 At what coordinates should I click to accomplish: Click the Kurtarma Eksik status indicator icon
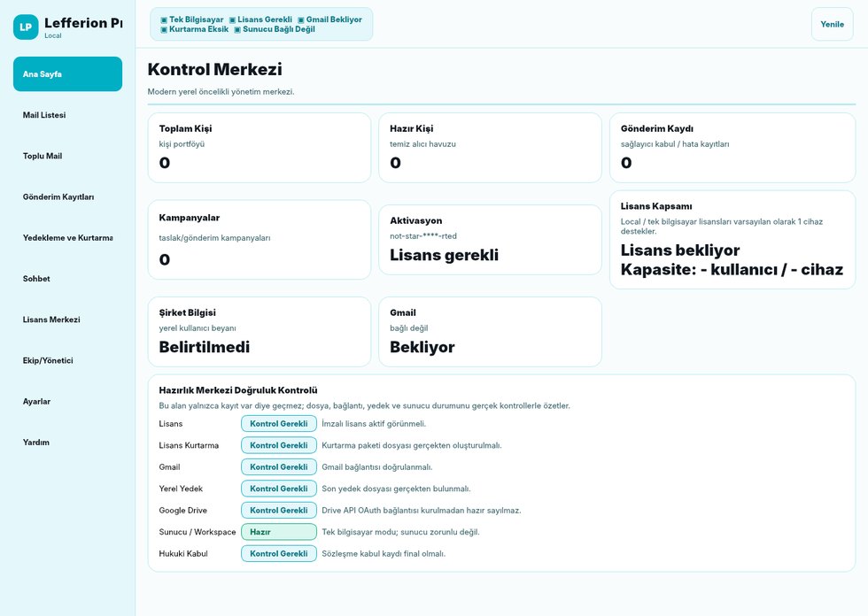click(164, 30)
